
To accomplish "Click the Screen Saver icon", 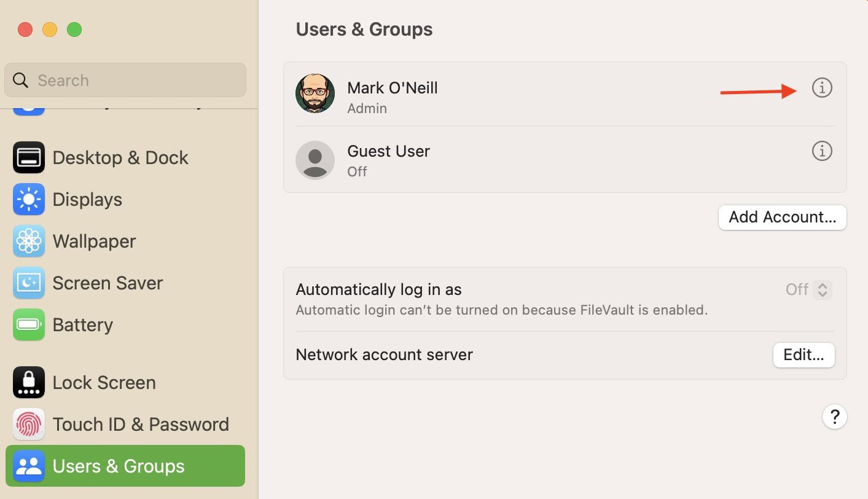I will pyautogui.click(x=29, y=283).
